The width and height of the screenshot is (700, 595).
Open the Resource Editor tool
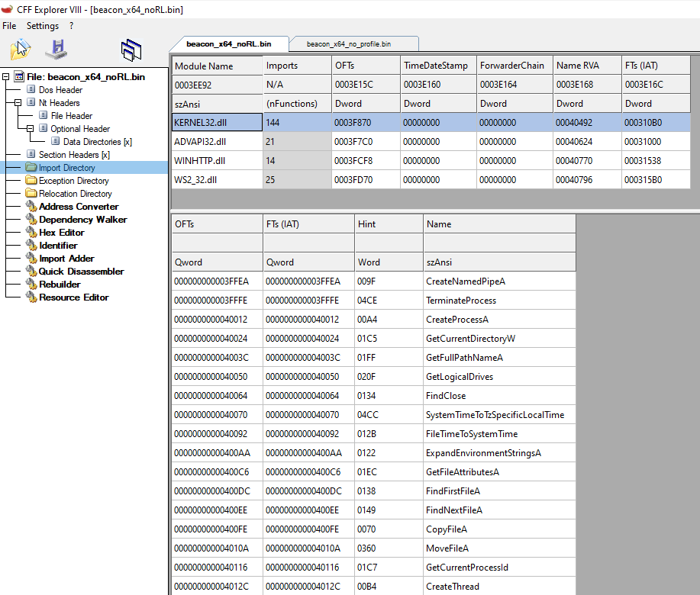(73, 297)
